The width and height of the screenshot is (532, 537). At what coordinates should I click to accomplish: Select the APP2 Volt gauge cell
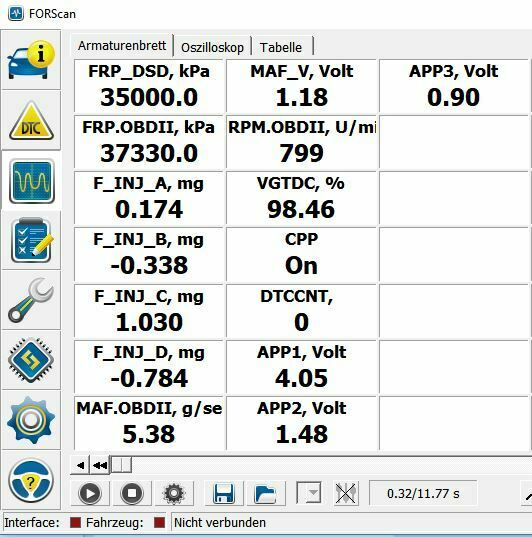pyautogui.click(x=301, y=423)
